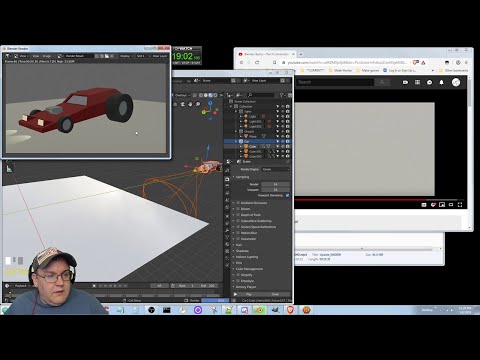Screen dimensions: 480x360
Task: Open the Modifiers wrench properties tab
Action: pos(227,230)
